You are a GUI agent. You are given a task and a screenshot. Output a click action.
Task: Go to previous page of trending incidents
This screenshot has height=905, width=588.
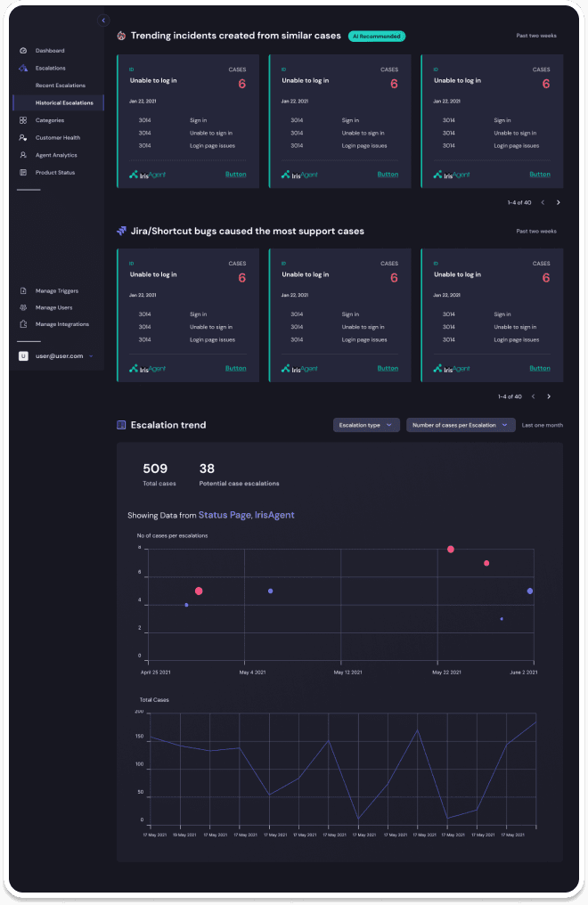(543, 202)
